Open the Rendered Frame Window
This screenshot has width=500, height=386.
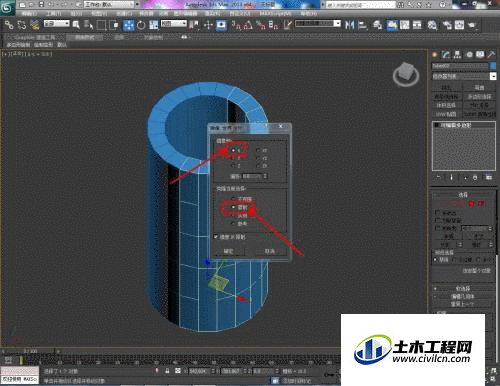[459, 25]
